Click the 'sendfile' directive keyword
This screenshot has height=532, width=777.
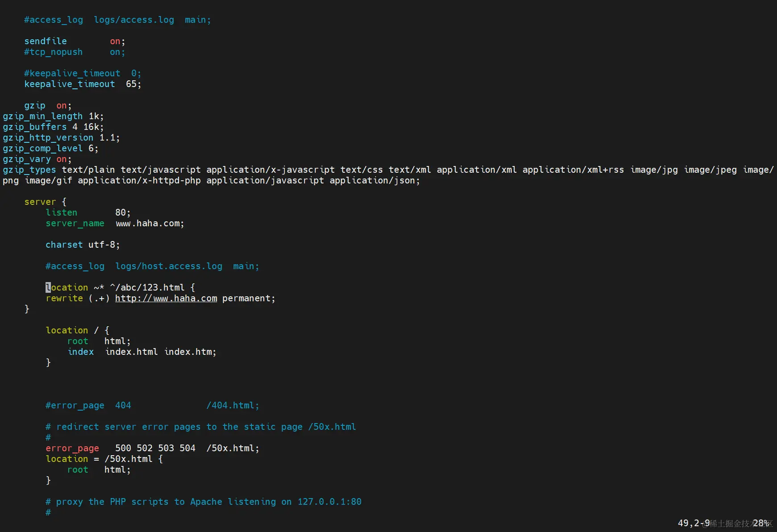[x=46, y=41]
